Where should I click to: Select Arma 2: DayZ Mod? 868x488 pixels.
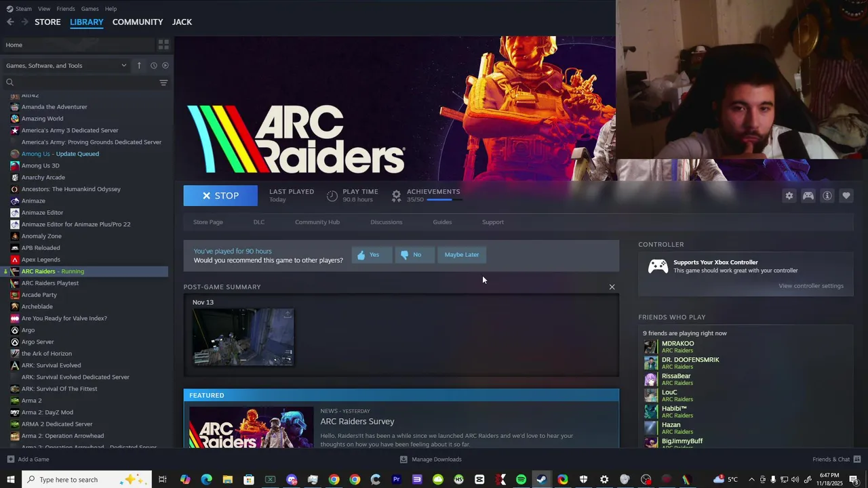pos(47,412)
